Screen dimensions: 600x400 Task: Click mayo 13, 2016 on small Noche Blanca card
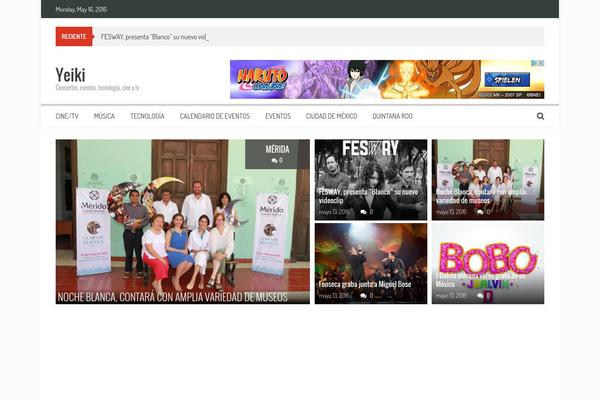tap(451, 212)
